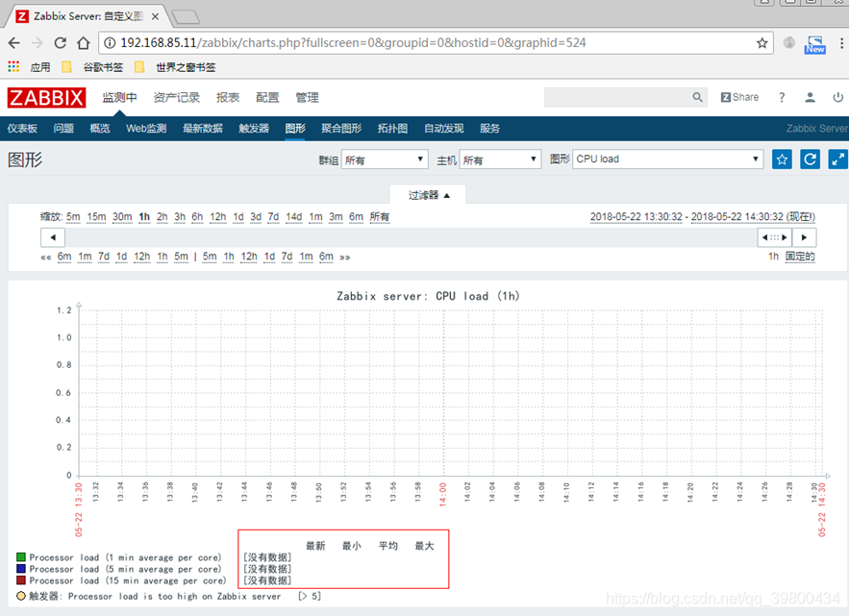Screen dimensions: 849x616
Task: Click the New extension icon in the toolbar
Action: tap(815, 44)
